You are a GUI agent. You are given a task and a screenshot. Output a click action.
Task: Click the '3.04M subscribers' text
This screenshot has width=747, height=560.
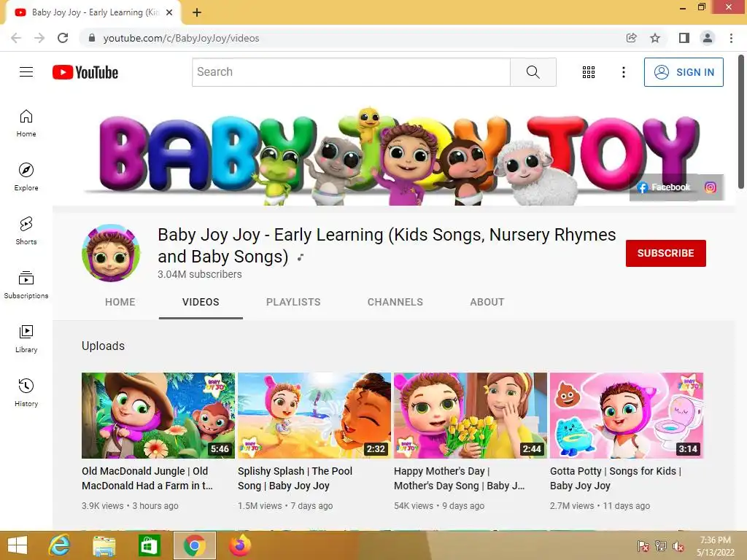(x=200, y=274)
